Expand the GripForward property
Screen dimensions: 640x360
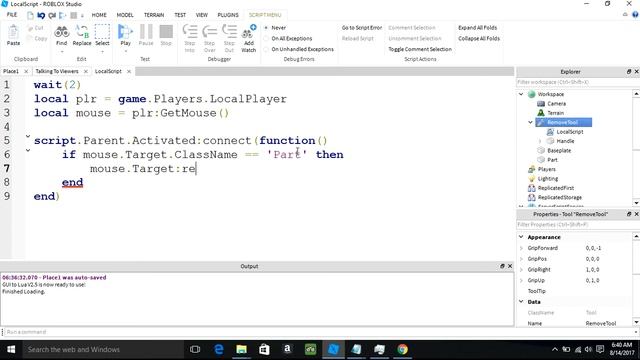(x=521, y=248)
